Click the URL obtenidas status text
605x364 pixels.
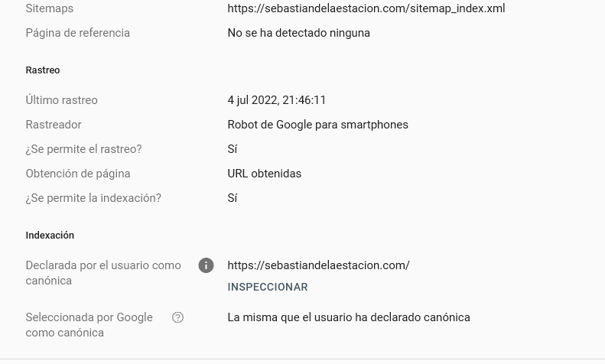[x=265, y=174]
